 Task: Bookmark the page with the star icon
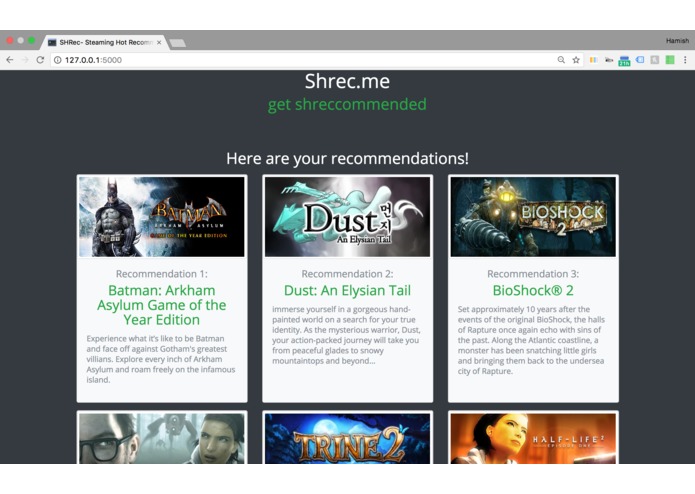tap(576, 60)
